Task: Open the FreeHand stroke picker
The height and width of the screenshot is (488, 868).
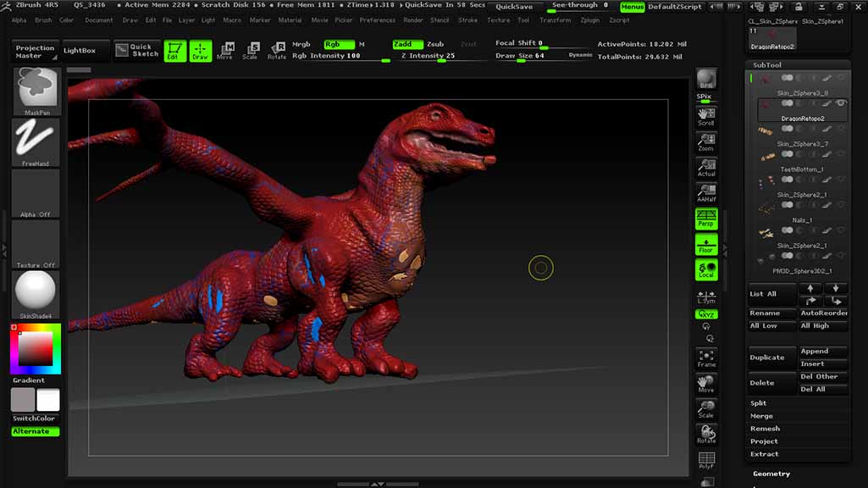Action: tap(36, 143)
